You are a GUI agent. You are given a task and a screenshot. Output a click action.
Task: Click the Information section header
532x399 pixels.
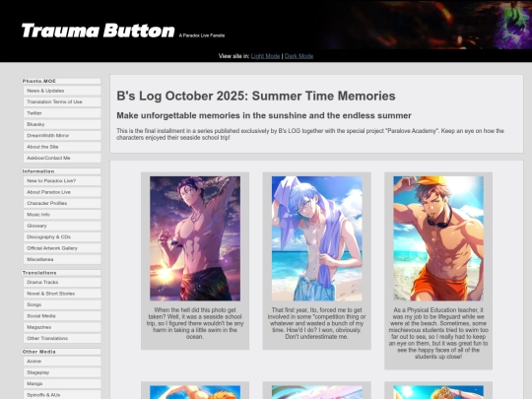61,171
